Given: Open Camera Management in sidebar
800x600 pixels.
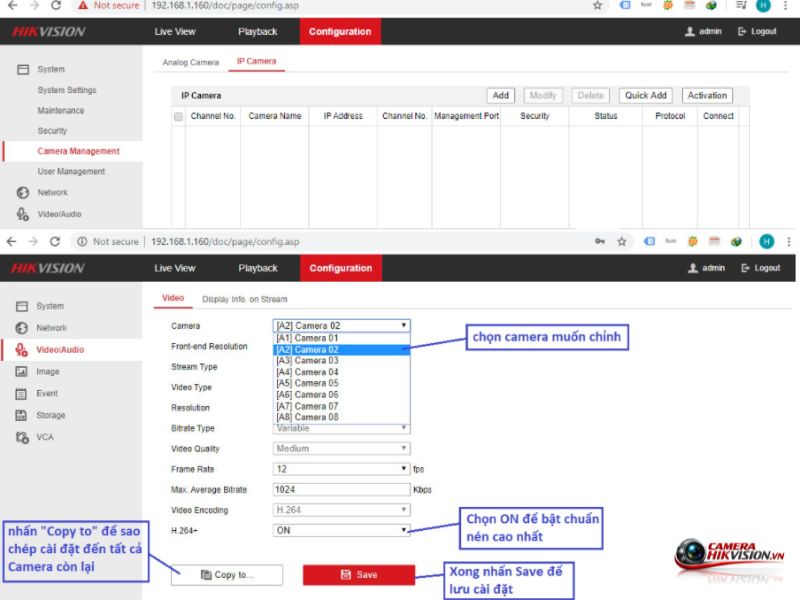Looking at the screenshot, I should point(78,151).
